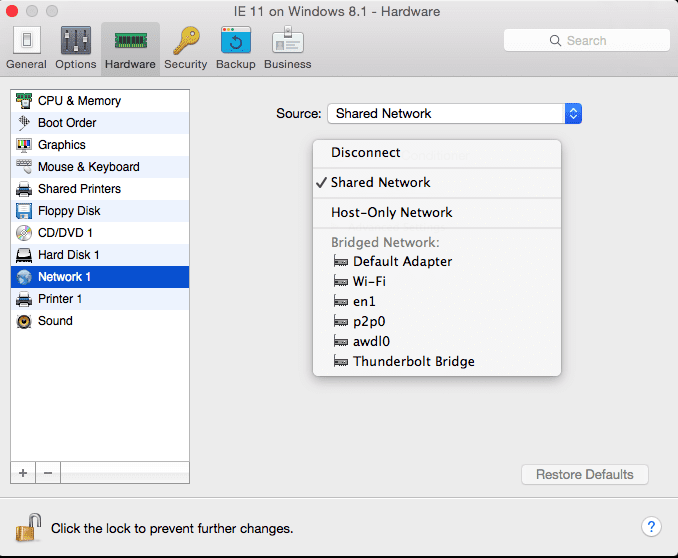Click the Boot Order icon
Screen dimensions: 678x558
[24, 123]
